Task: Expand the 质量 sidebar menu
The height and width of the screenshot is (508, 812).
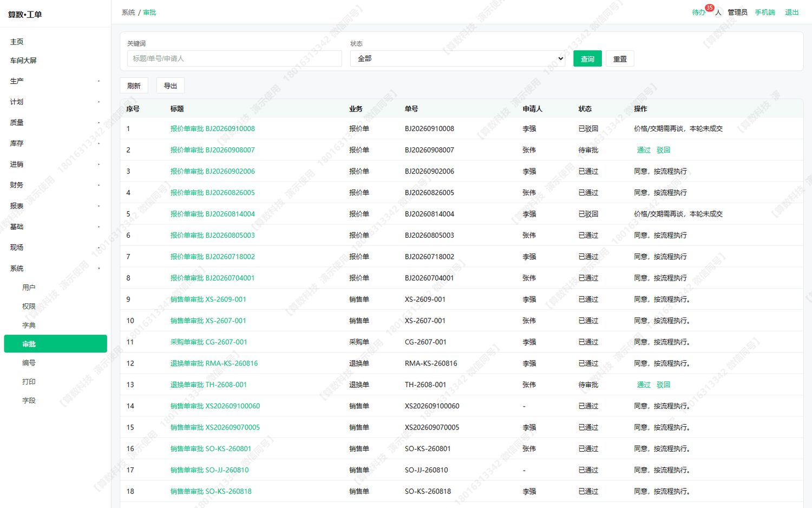Action: coord(55,123)
